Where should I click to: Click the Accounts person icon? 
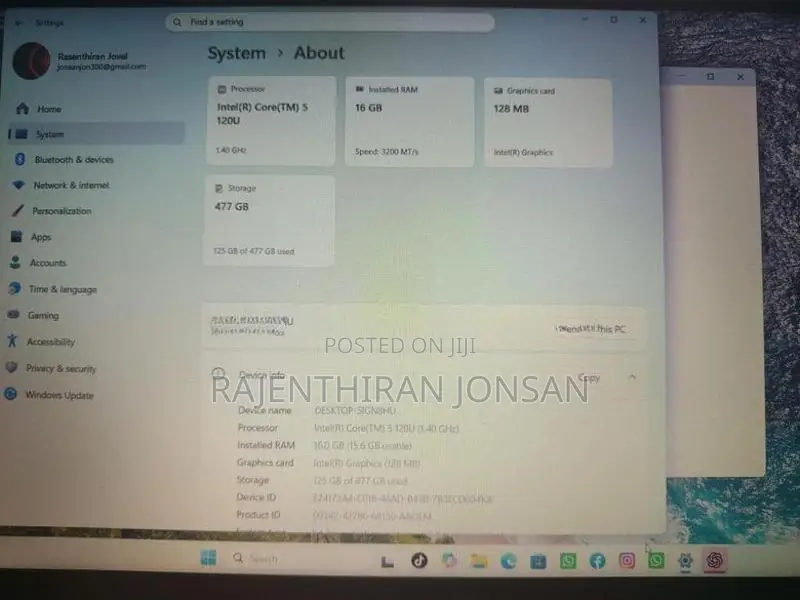pyautogui.click(x=15, y=262)
